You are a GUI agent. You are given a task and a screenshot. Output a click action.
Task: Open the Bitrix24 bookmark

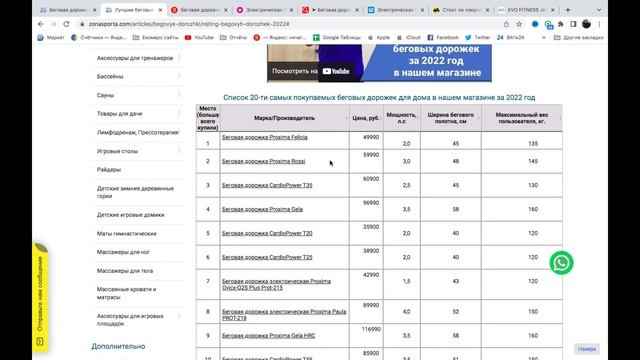(x=510, y=38)
